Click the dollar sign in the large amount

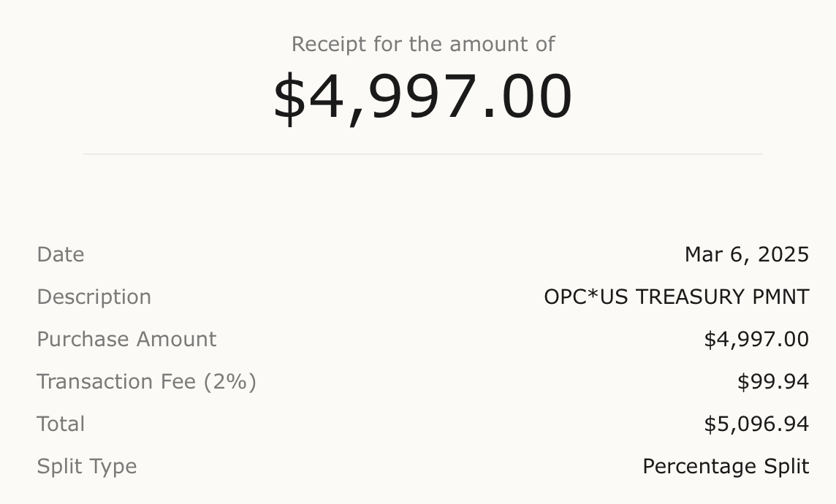click(x=289, y=99)
